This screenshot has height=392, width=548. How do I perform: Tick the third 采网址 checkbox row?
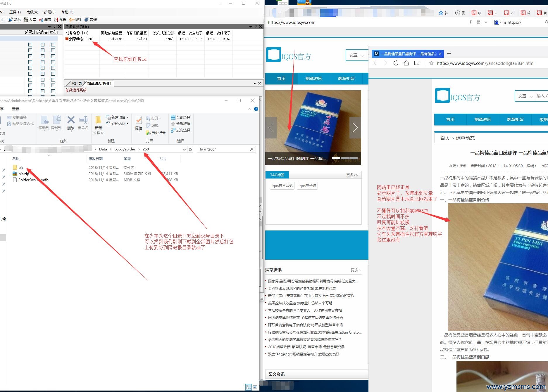[30, 56]
